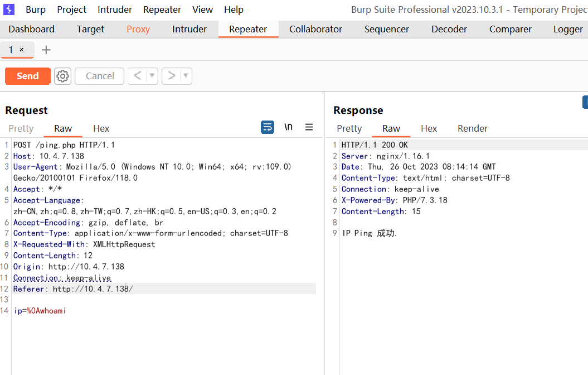Open the Project menu
Viewport: 588px width, 375px height.
pos(72,9)
